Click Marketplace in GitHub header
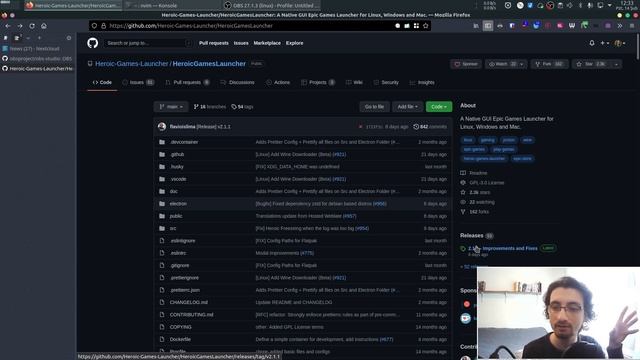640x360 pixels. click(267, 43)
